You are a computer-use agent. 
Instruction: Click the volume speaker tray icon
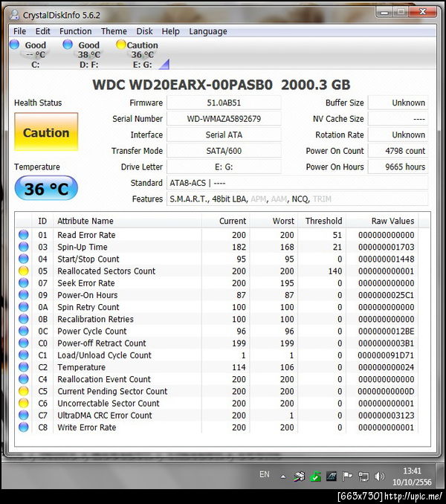coord(380,476)
